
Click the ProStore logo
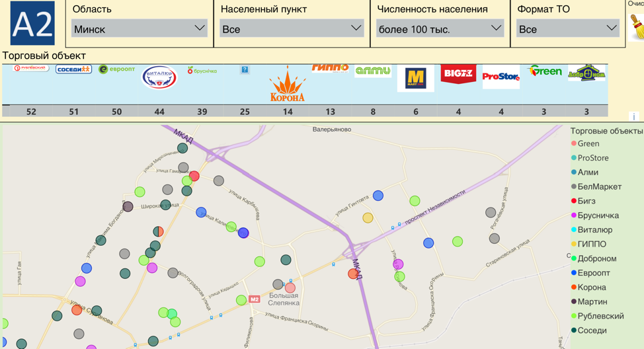tap(501, 77)
